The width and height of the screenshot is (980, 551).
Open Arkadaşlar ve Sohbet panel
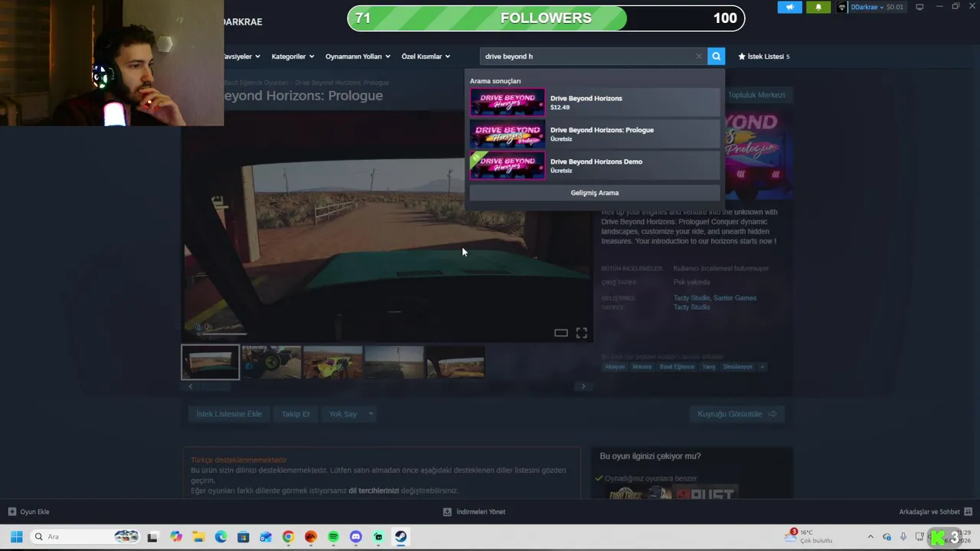(x=936, y=512)
